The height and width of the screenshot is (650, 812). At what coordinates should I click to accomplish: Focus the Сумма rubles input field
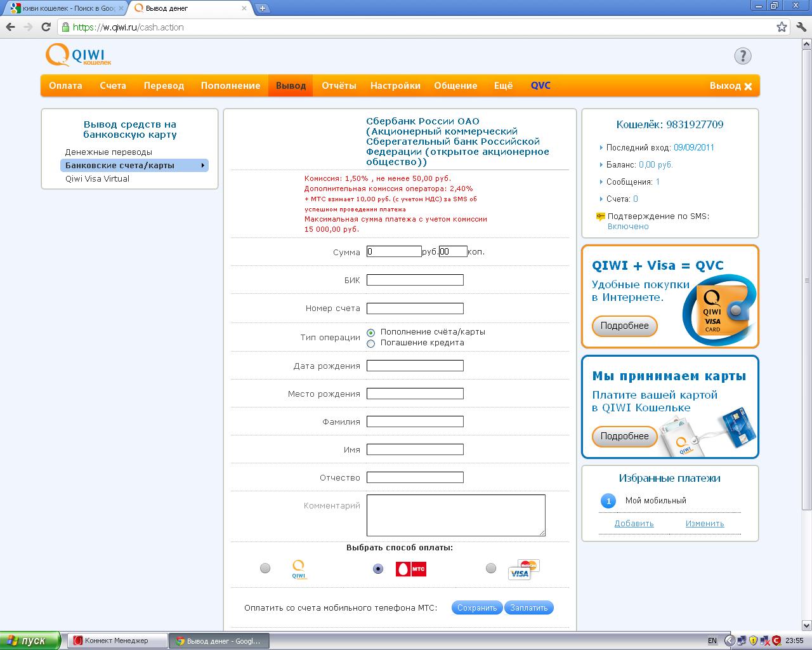click(x=394, y=251)
